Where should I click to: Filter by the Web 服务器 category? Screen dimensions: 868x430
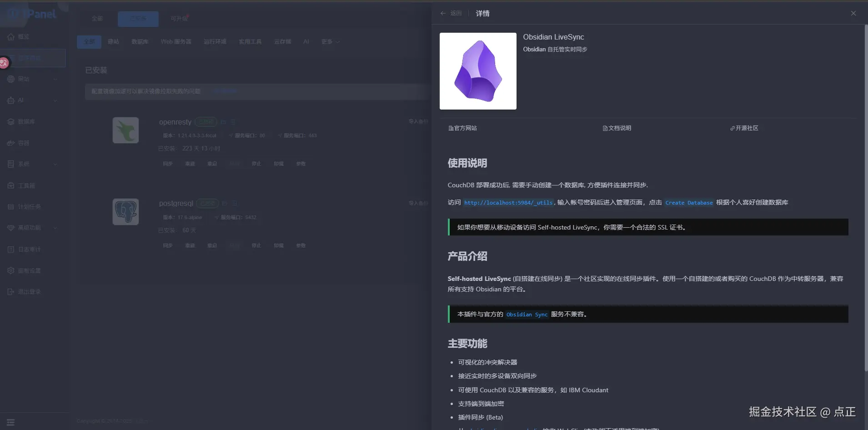pyautogui.click(x=176, y=42)
